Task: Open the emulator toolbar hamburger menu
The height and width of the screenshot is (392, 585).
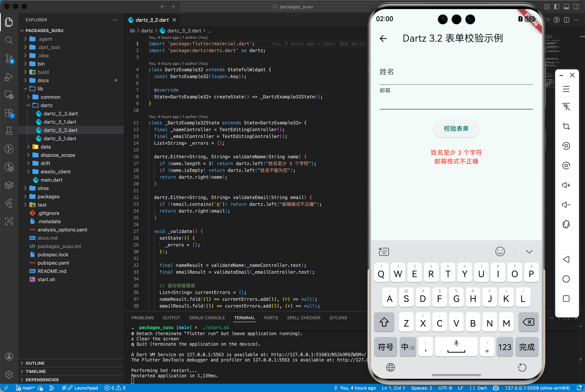Action: tap(566, 89)
